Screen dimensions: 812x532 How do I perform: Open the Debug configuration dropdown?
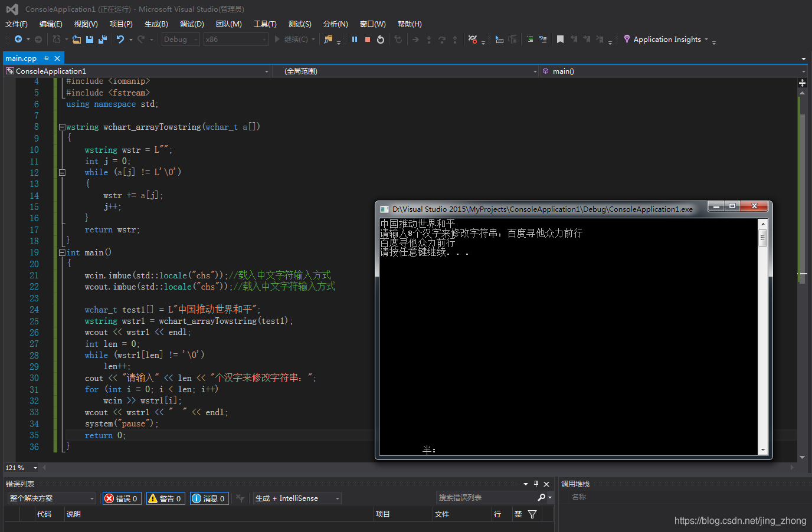tap(180, 39)
